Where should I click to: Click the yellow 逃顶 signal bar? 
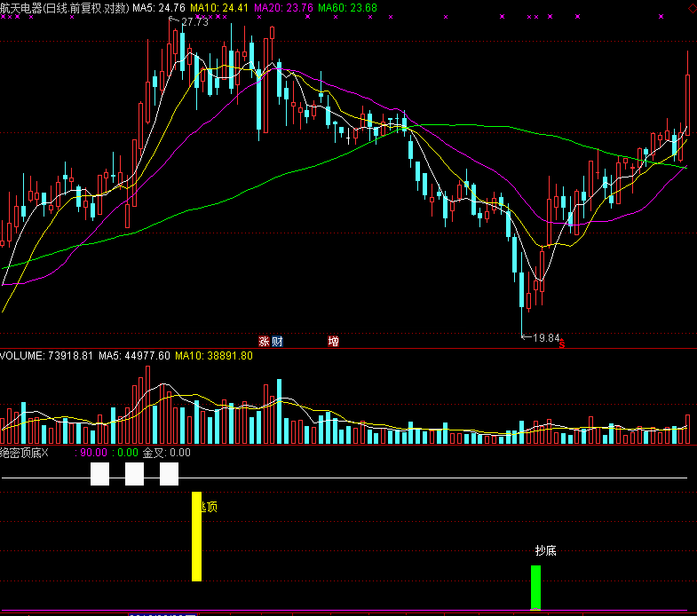197,537
